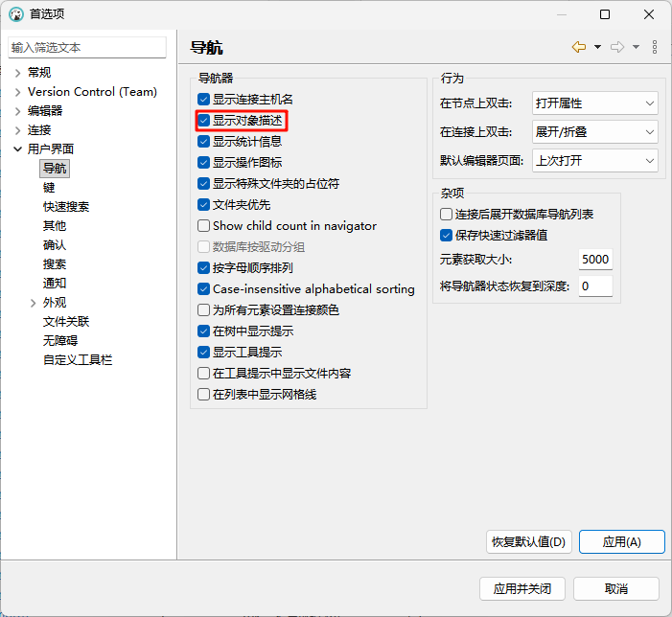Image resolution: width=672 pixels, height=617 pixels.
Task: Uncheck 在树中显示提示 option
Action: 203,331
